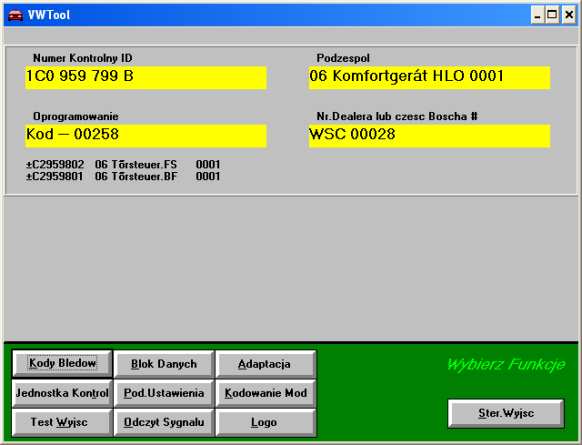
Task: Select the Tõrsteuer.BF module line
Action: point(123,176)
